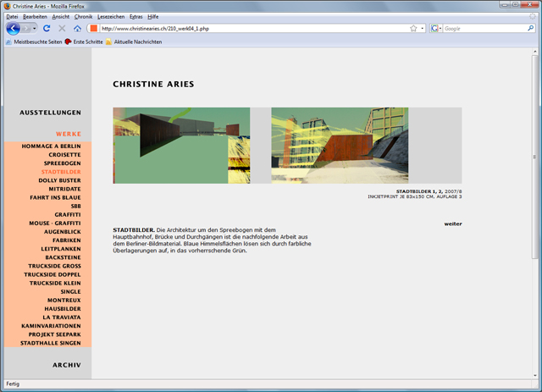Reload the page with the refresh icon
542x392 pixels.
point(47,28)
